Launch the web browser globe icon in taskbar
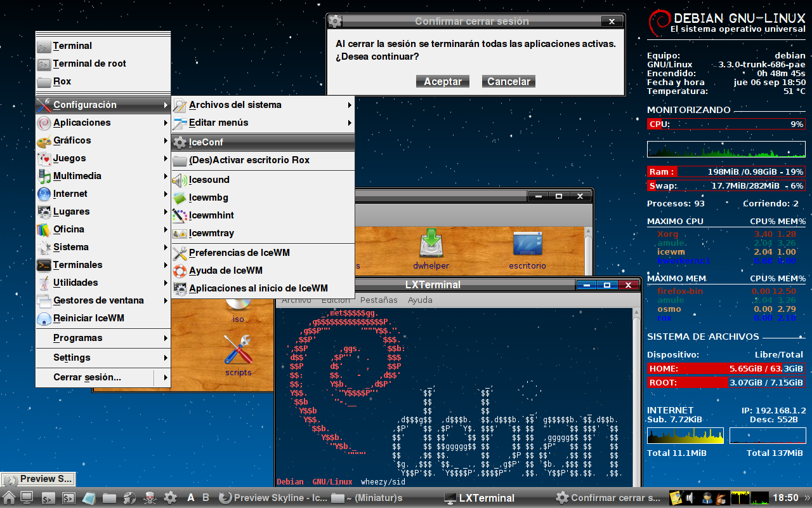Image resolution: width=812 pixels, height=508 pixels. (129, 498)
